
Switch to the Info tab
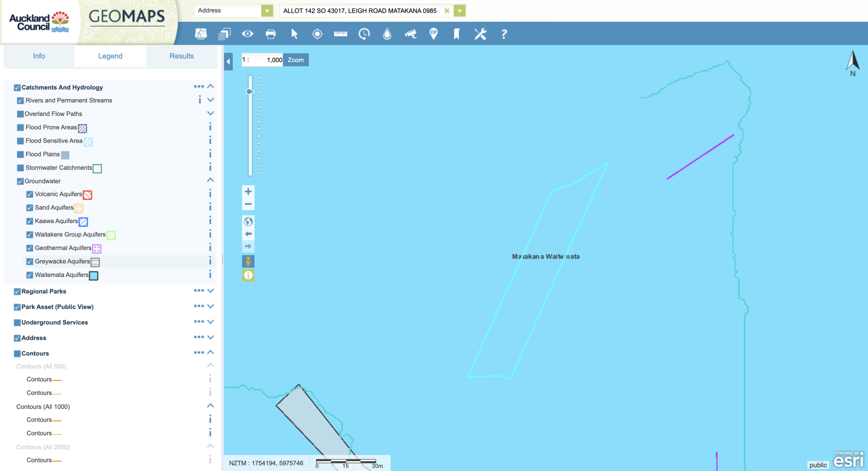[x=39, y=56]
